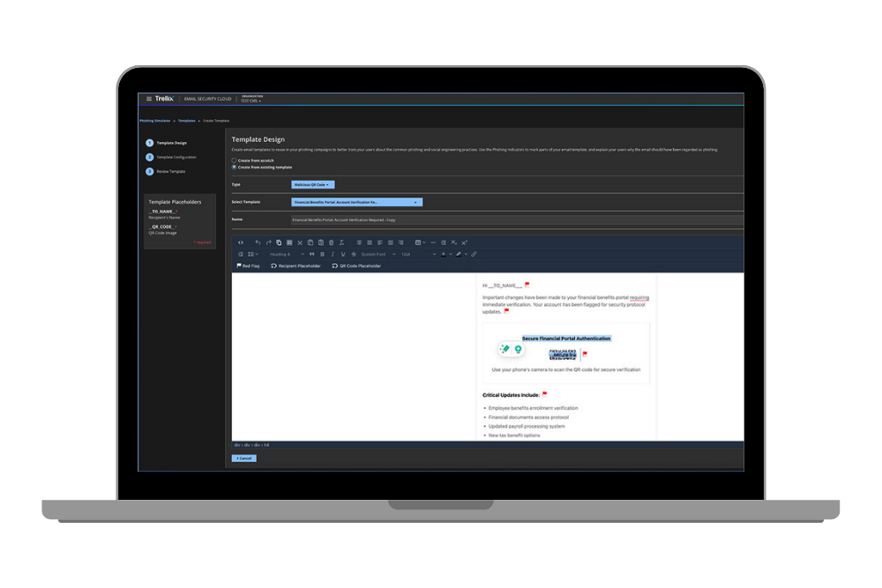The width and height of the screenshot is (882, 588).
Task: Apply the highlight background color swatch
Action: coord(459,254)
